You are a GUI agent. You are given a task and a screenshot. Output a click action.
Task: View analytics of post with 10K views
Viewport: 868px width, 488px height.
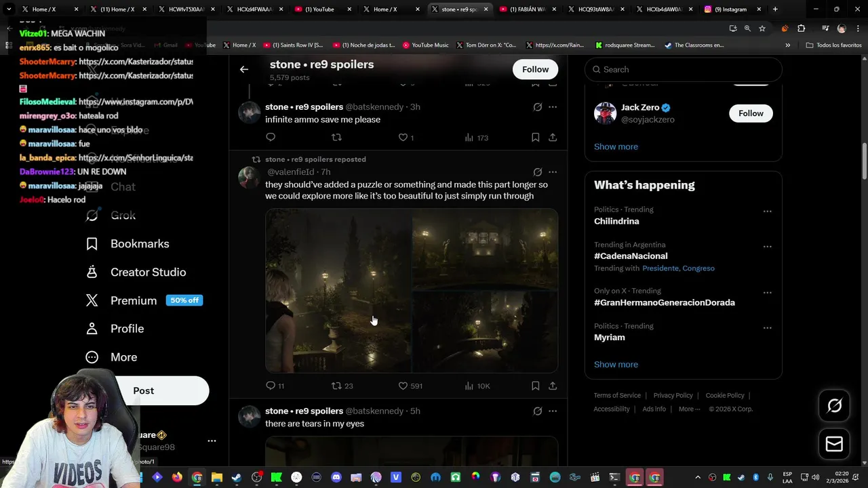point(477,386)
